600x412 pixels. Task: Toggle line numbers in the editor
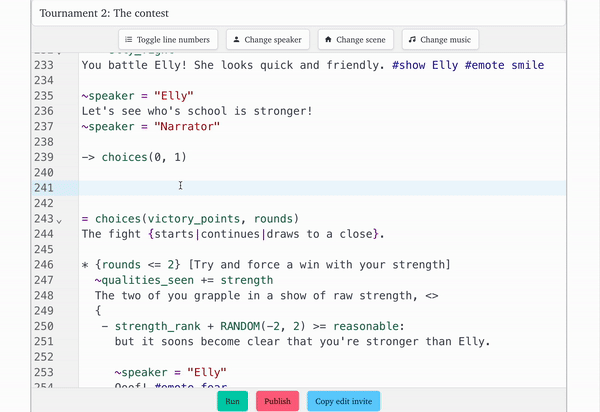tap(175, 40)
